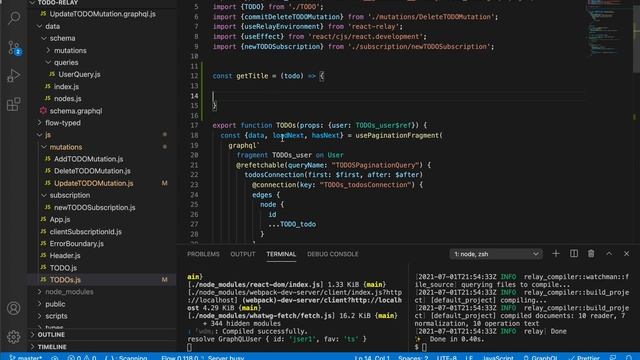The height and width of the screenshot is (360, 640).
Task: Click the JS icon next to ErrorBoundary.js
Action: click(43, 243)
